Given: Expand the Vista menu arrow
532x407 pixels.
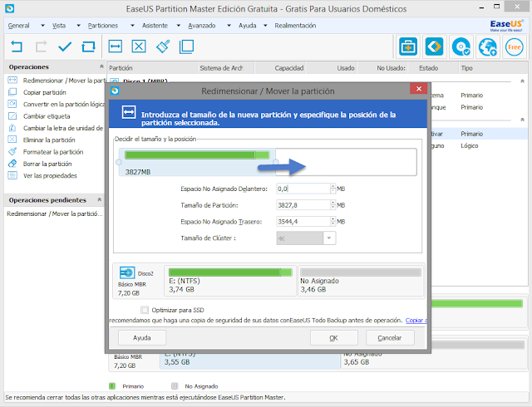Looking at the screenshot, I should point(78,26).
